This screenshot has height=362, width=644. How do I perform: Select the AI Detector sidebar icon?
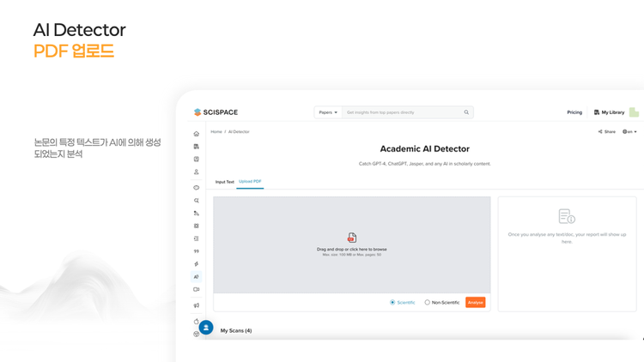(x=197, y=276)
